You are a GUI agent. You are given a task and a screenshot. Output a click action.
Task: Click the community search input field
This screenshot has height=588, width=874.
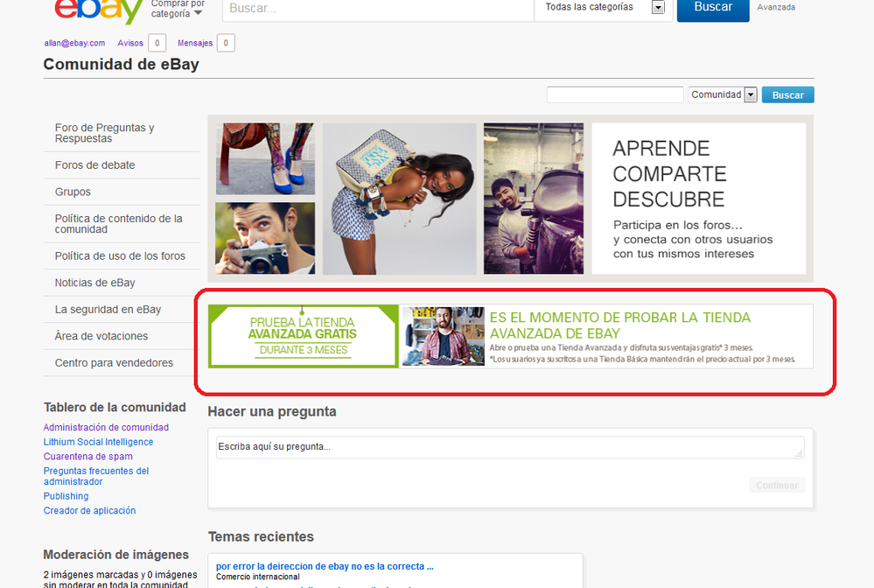[615, 94]
